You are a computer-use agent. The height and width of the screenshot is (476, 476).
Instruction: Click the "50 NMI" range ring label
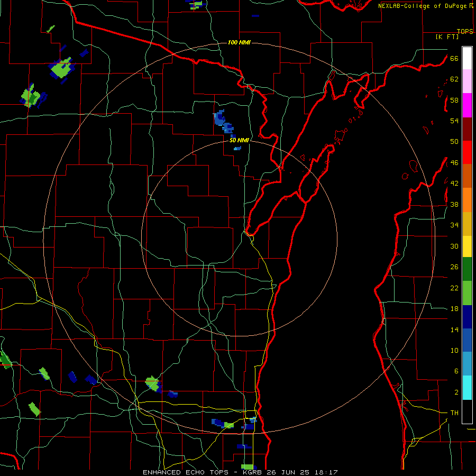tap(239, 140)
